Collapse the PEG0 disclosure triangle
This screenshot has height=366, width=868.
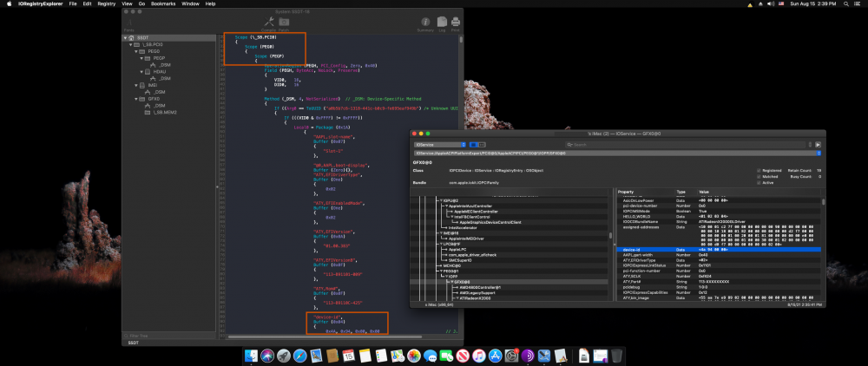pyautogui.click(x=137, y=51)
